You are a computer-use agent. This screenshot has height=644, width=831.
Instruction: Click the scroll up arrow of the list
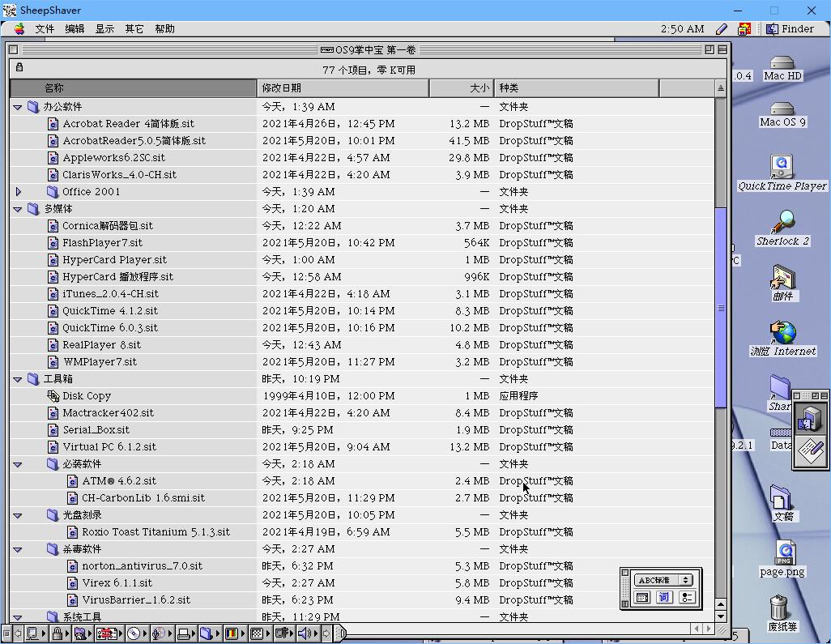(721, 604)
